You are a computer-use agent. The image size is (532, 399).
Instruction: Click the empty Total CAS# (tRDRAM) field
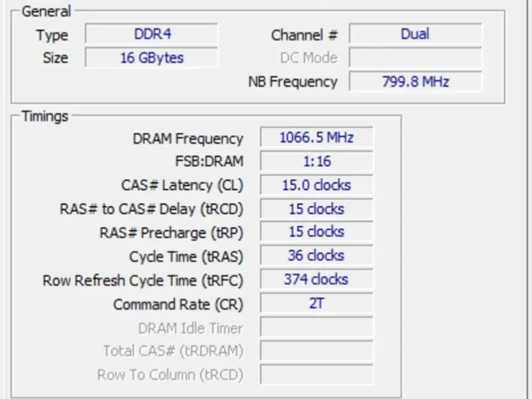317,350
